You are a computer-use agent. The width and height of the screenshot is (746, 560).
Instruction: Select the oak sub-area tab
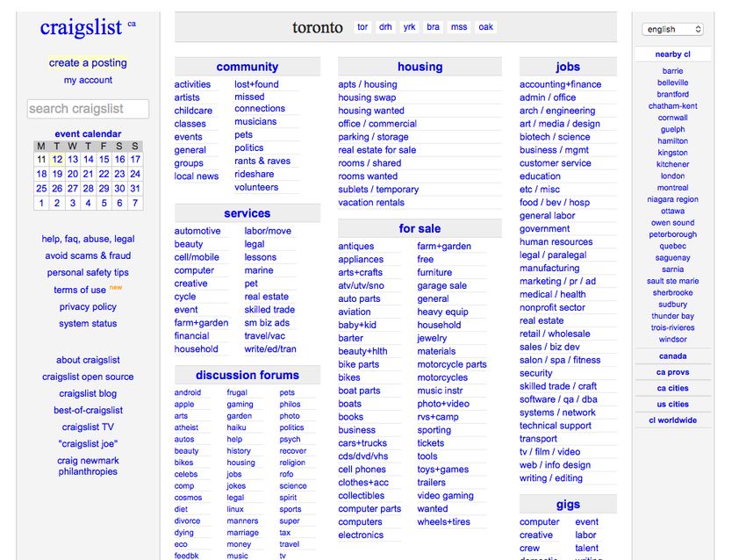[x=485, y=27]
